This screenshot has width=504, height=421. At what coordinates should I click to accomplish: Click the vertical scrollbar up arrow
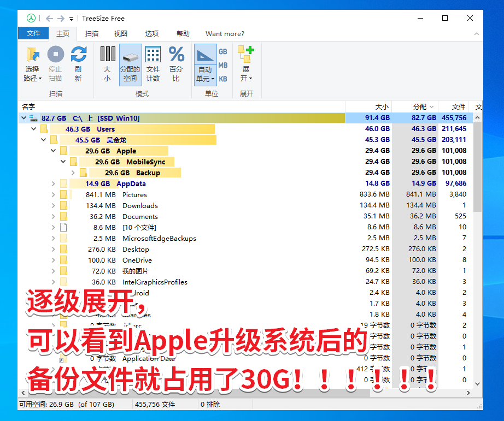[477, 117]
